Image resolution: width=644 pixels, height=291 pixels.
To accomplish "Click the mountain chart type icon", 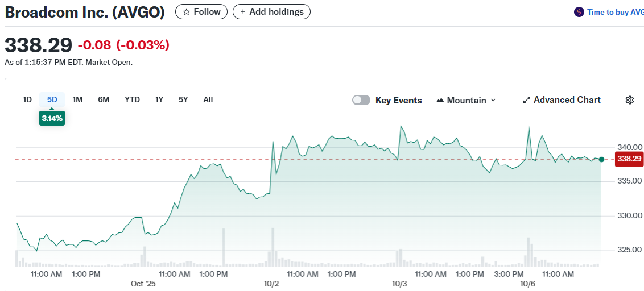I will point(440,100).
